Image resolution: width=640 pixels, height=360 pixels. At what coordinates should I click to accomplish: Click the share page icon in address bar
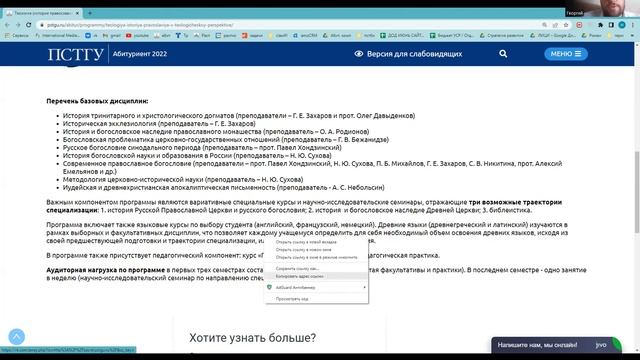point(555,25)
